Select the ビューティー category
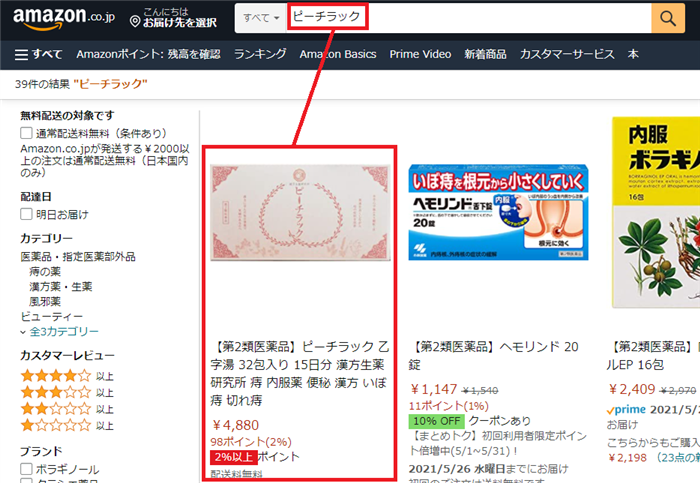 [x=52, y=316]
